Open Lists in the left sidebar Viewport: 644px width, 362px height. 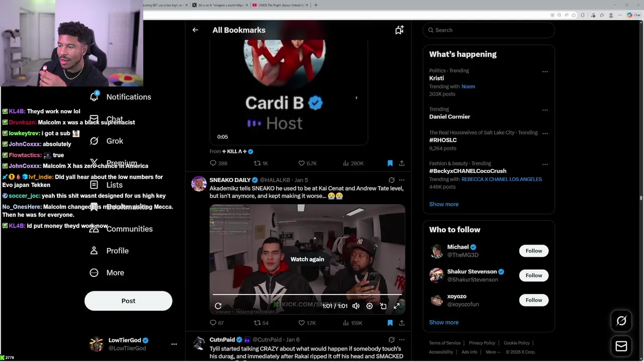pyautogui.click(x=107, y=185)
